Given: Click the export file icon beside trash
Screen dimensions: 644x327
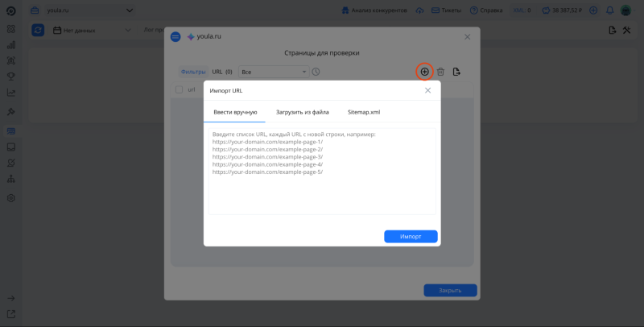Looking at the screenshot, I should tap(456, 72).
